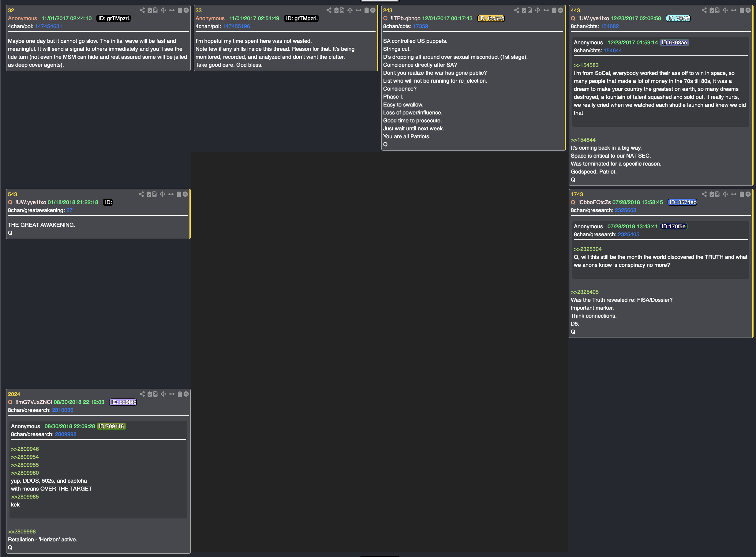Share post 543 using its share icon
The height and width of the screenshot is (557, 756).
[x=141, y=194]
